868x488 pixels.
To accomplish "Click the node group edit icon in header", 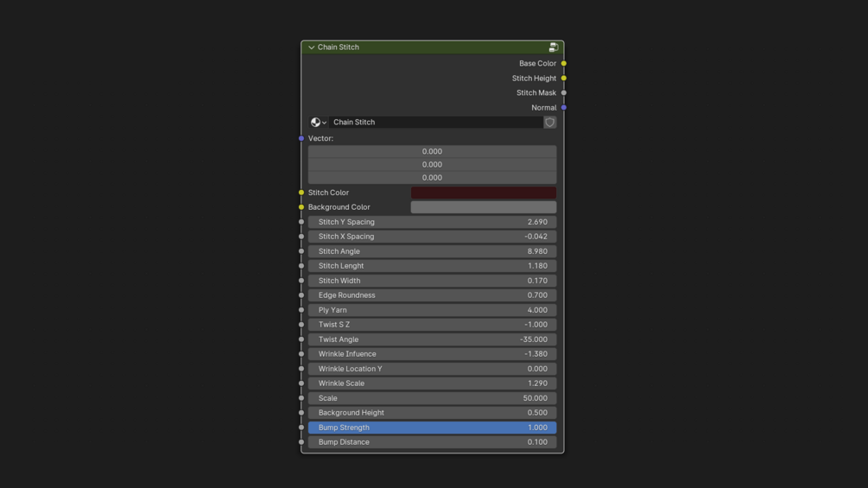I will [x=553, y=48].
